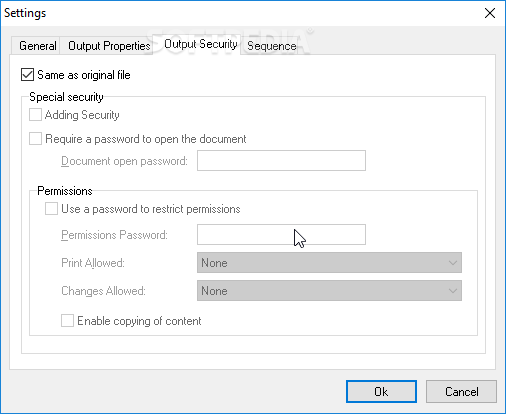The width and height of the screenshot is (506, 414).
Task: Tick Require a password to open document
Action: pyautogui.click(x=35, y=139)
